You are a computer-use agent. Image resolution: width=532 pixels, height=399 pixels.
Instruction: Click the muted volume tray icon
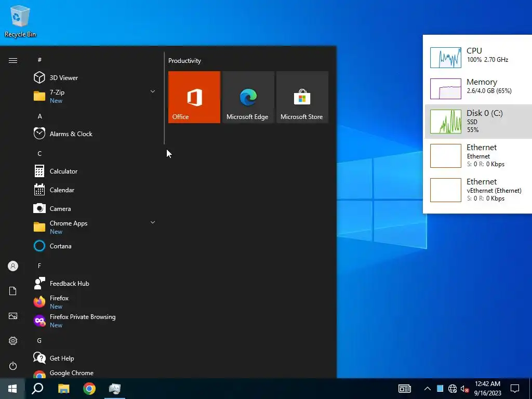coord(464,389)
